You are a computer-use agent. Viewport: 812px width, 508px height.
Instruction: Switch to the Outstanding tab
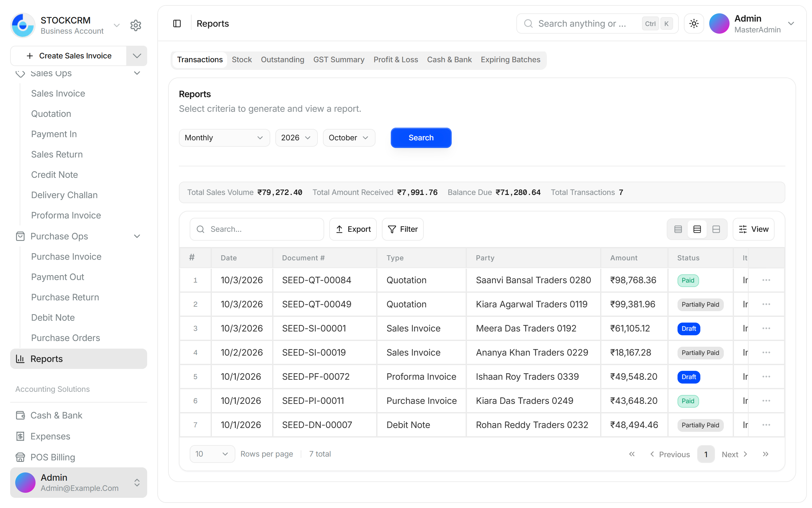pos(283,60)
